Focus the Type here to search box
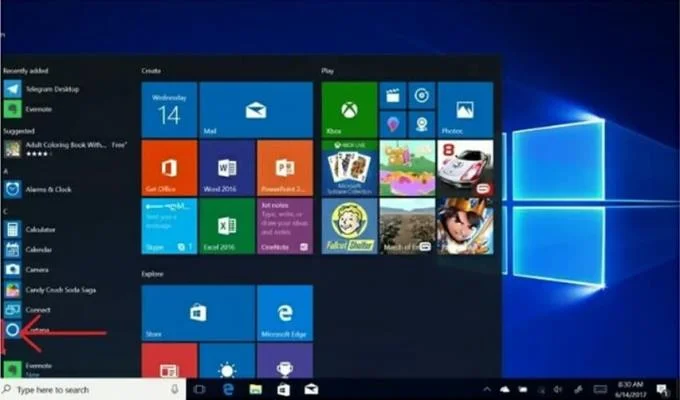 pyautogui.click(x=93, y=390)
